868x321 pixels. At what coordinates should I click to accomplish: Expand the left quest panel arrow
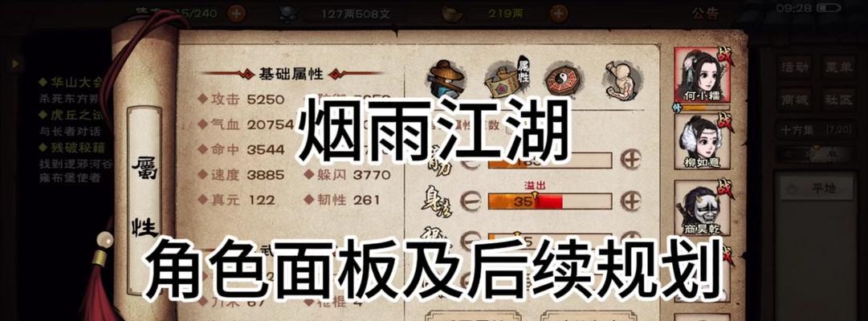(x=15, y=63)
